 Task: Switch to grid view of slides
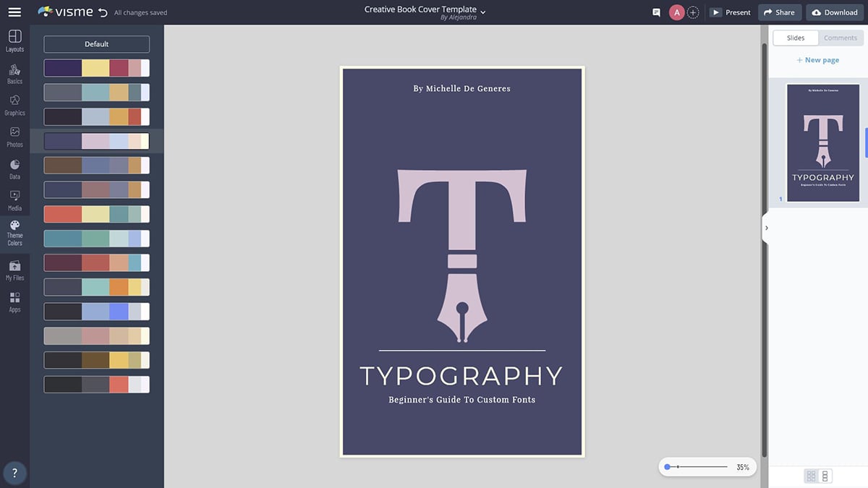811,476
